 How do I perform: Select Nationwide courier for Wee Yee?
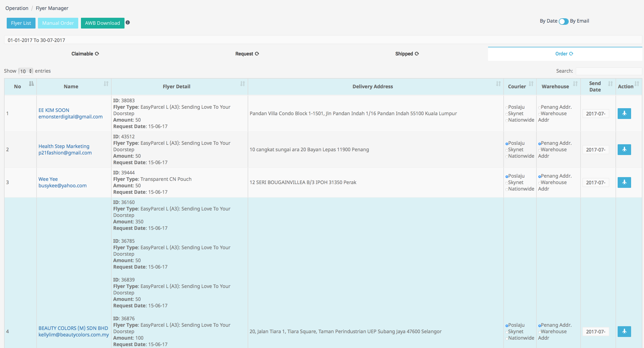coord(507,189)
